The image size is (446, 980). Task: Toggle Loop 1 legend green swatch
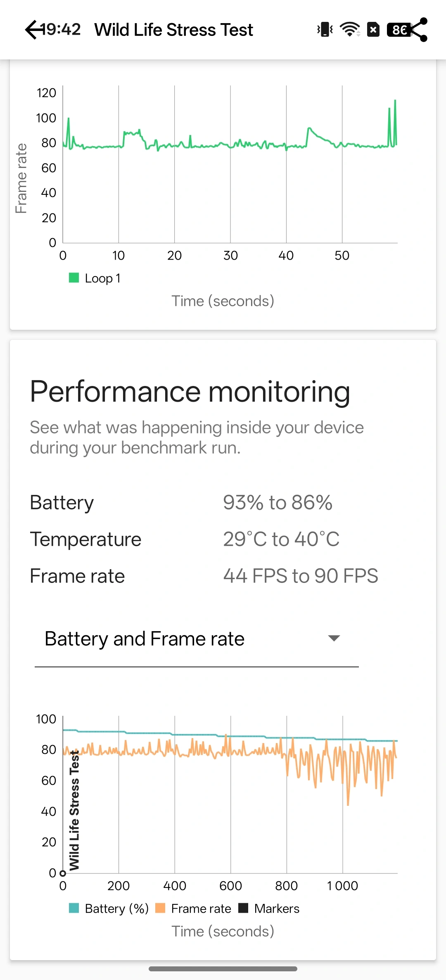coord(74,278)
